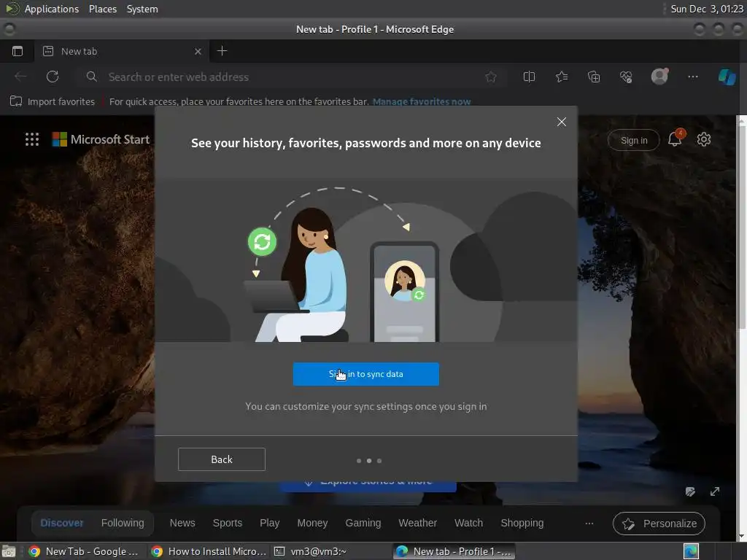The image size is (747, 560).
Task: Click the date and time clock
Action: pyautogui.click(x=707, y=9)
